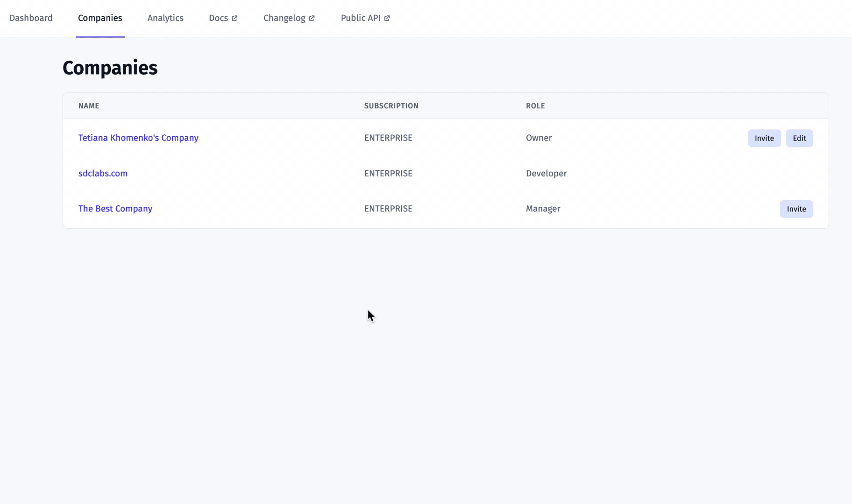The image size is (852, 504).
Task: Click the external-link icon beside Public API
Action: coord(387,19)
